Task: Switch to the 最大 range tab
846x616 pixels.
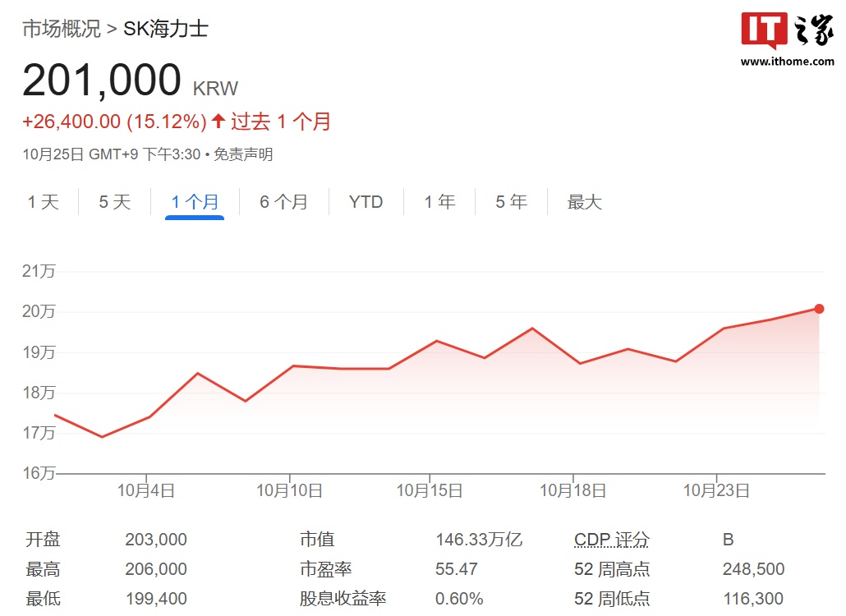Action: click(584, 202)
